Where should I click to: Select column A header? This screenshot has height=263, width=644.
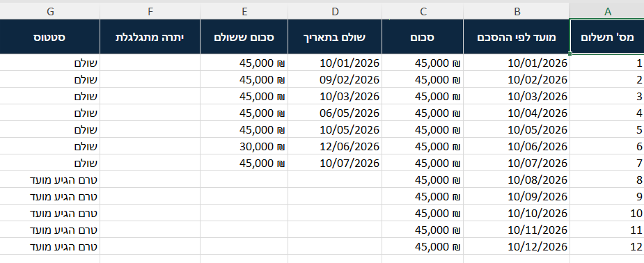tap(607, 12)
